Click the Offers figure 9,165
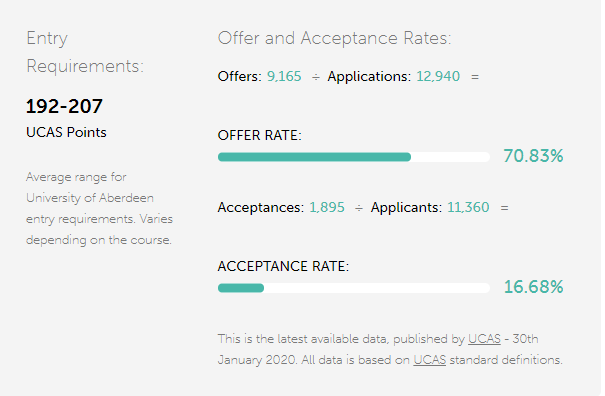The image size is (605, 396). tap(284, 76)
